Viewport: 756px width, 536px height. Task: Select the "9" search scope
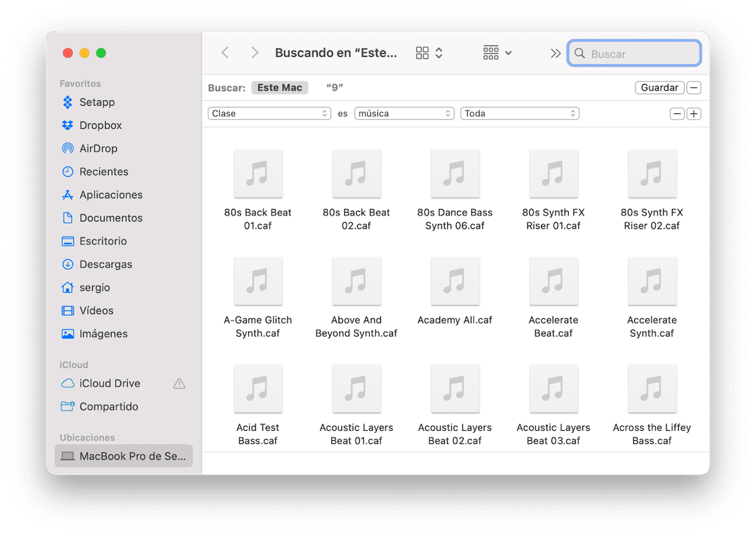pos(335,88)
